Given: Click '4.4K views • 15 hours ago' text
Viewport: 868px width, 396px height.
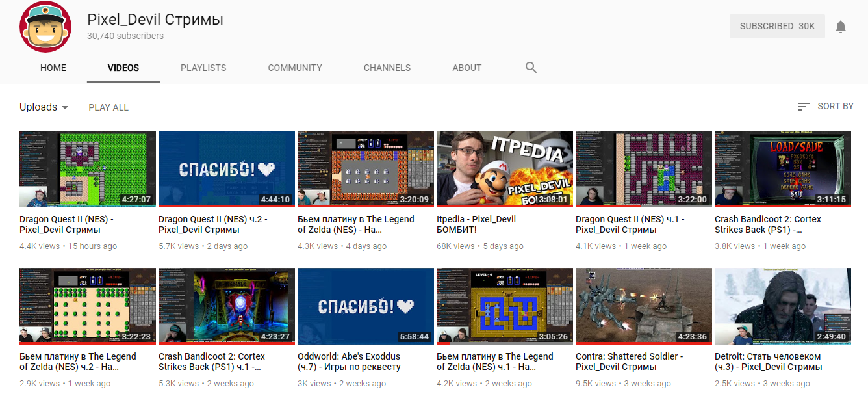Looking at the screenshot, I should click(x=68, y=246).
